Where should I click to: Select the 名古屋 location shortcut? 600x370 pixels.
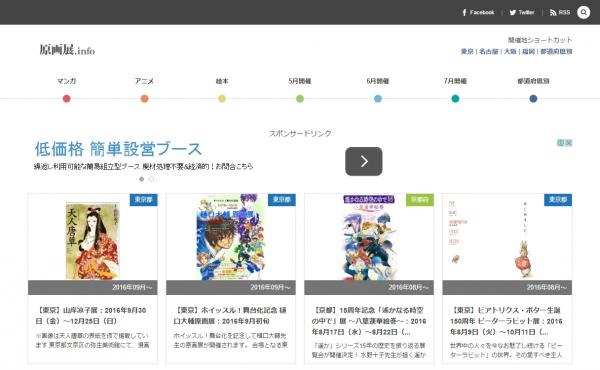coord(489,51)
